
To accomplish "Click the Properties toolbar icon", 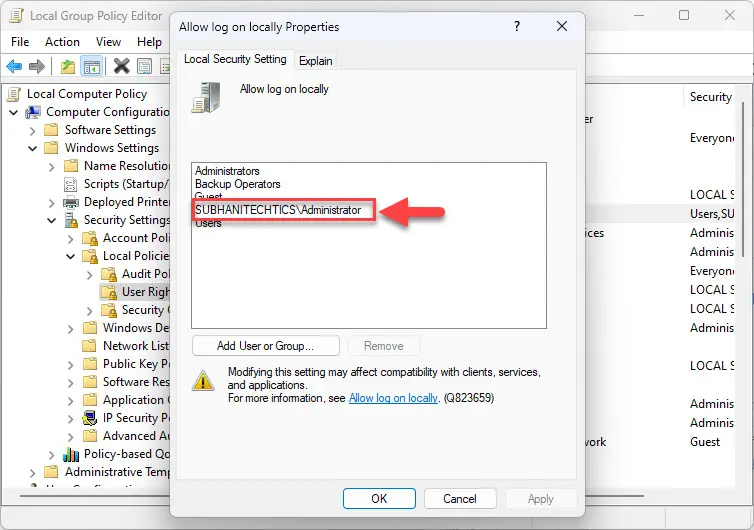I will (x=145, y=66).
